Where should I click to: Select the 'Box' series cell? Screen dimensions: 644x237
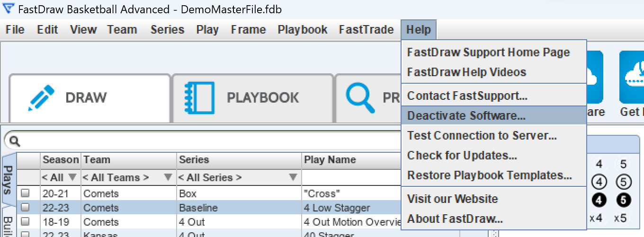239,193
